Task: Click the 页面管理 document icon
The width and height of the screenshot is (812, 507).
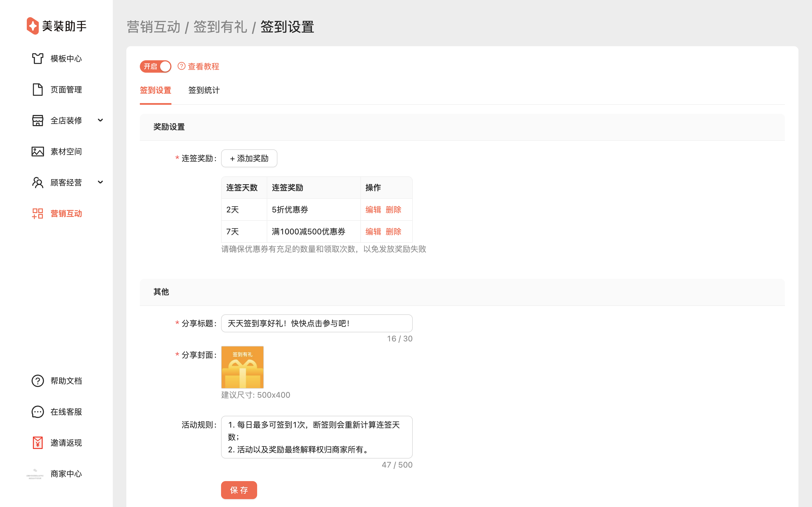Action: point(37,90)
